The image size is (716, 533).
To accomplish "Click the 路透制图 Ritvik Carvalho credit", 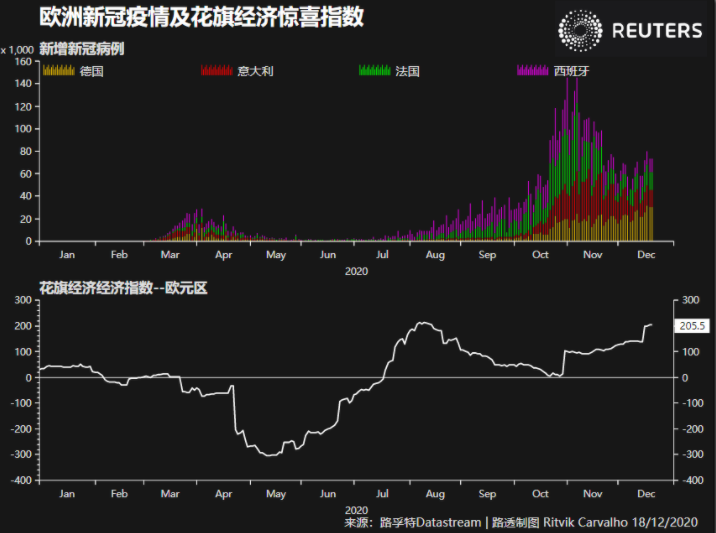I will click(560, 522).
